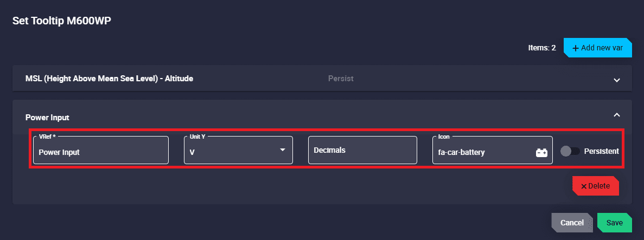
Task: Click the Power Input section title
Action: 48,117
